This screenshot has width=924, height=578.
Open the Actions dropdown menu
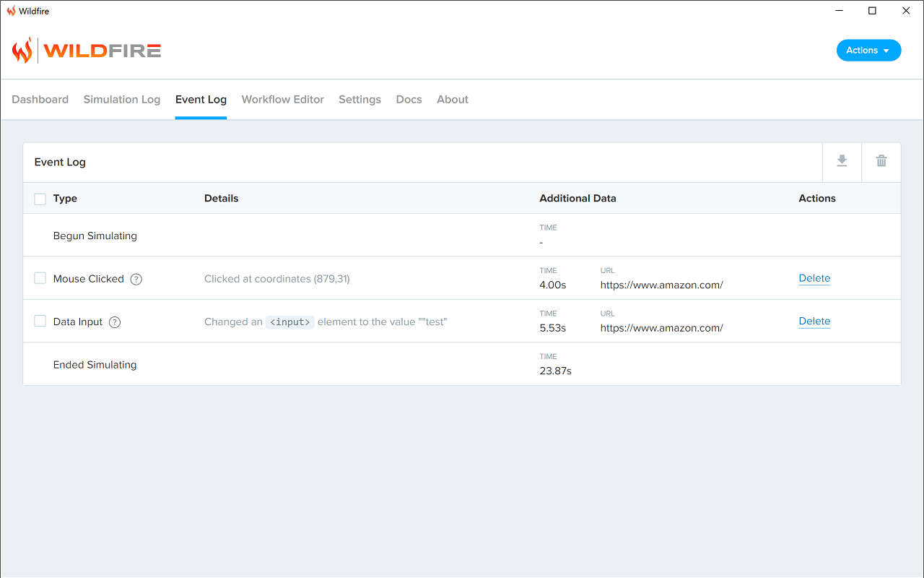point(868,51)
